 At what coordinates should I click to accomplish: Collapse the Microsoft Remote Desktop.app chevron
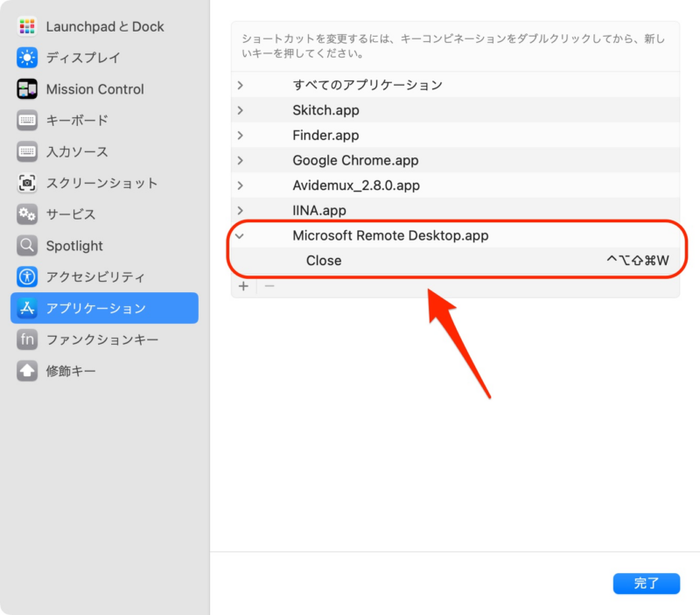coord(241,235)
